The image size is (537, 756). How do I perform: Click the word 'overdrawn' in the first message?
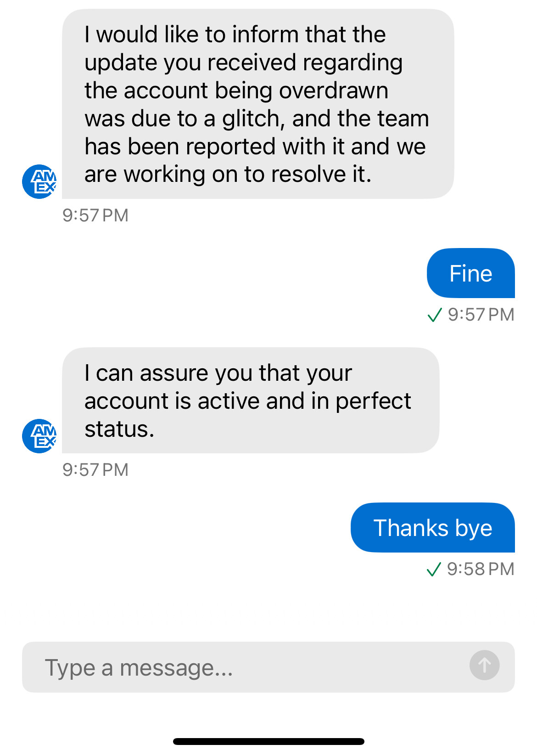coord(334,90)
